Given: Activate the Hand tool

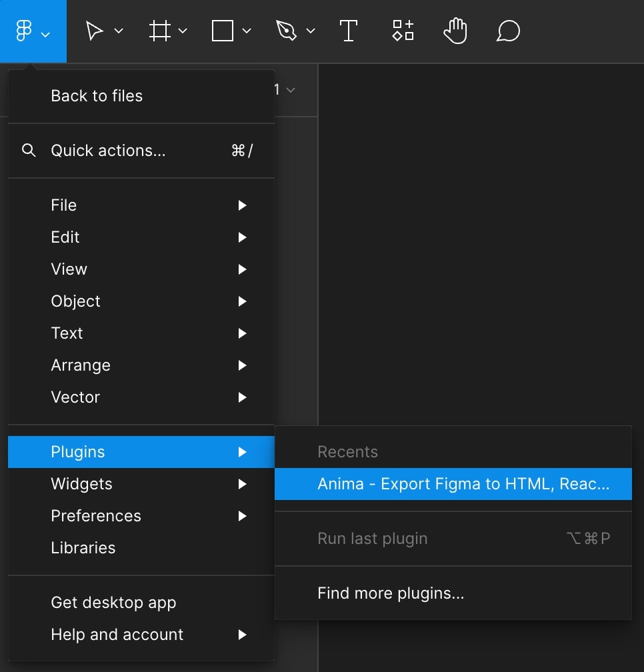Looking at the screenshot, I should (x=455, y=31).
